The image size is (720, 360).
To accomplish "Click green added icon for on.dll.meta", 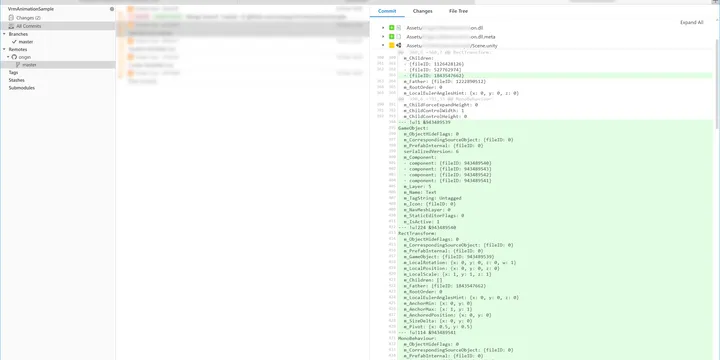I will pyautogui.click(x=392, y=37).
